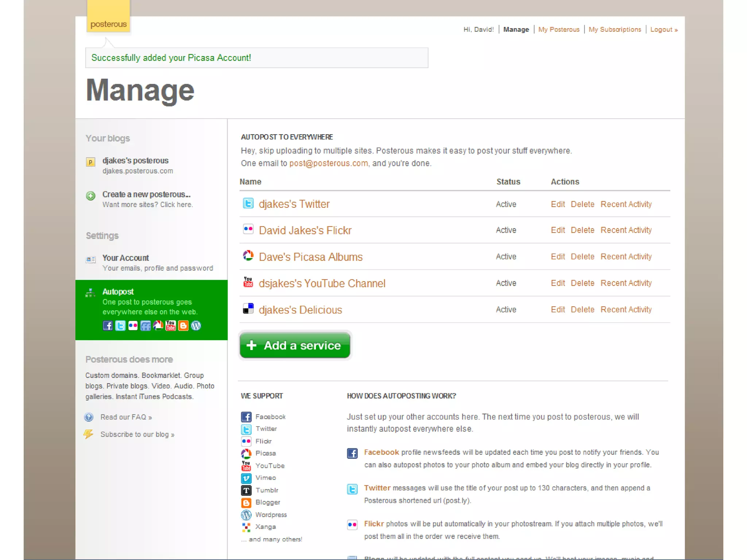Screen dimensions: 747x560
Task: Click the Flickr icon beside David Jakes's Flickr
Action: pos(248,229)
